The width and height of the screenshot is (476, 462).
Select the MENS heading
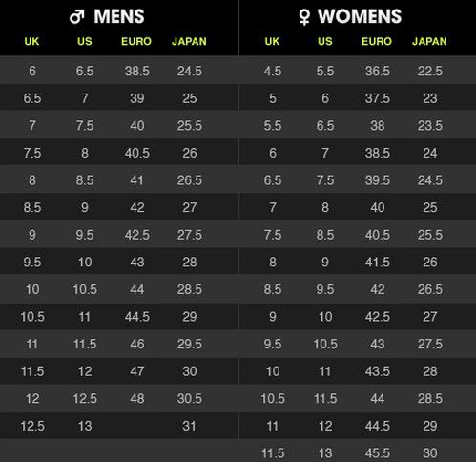coord(119,16)
